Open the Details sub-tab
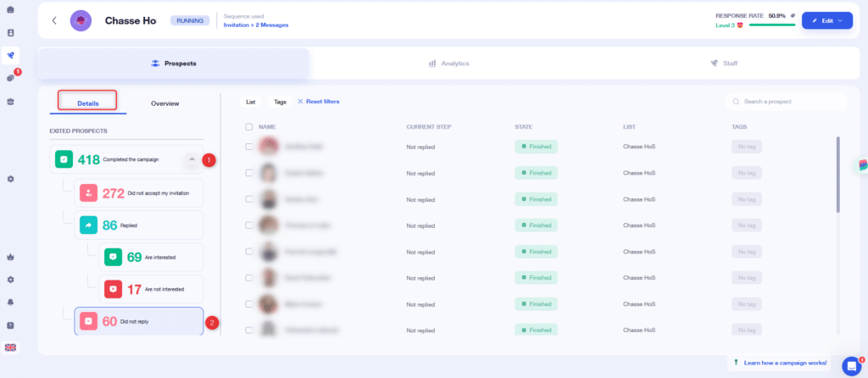 (x=88, y=103)
